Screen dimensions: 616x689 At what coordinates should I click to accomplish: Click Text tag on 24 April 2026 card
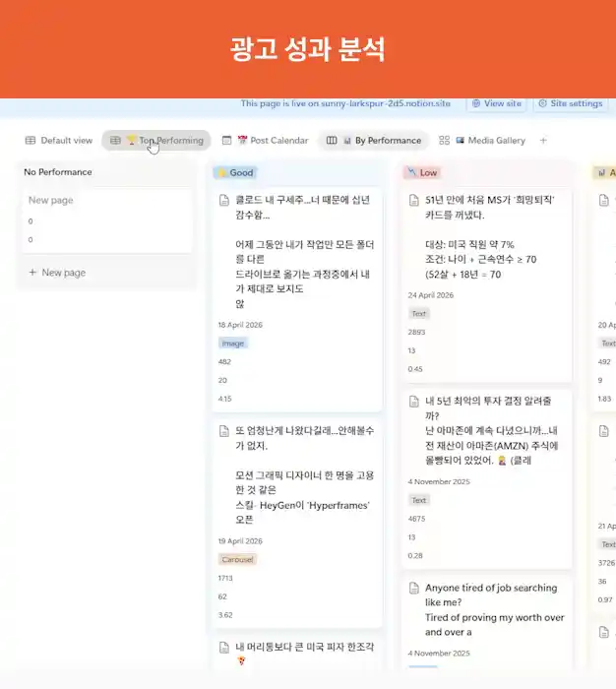point(419,314)
